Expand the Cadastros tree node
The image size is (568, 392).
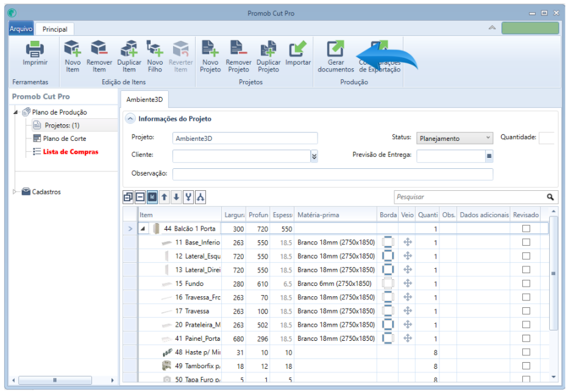(x=15, y=191)
